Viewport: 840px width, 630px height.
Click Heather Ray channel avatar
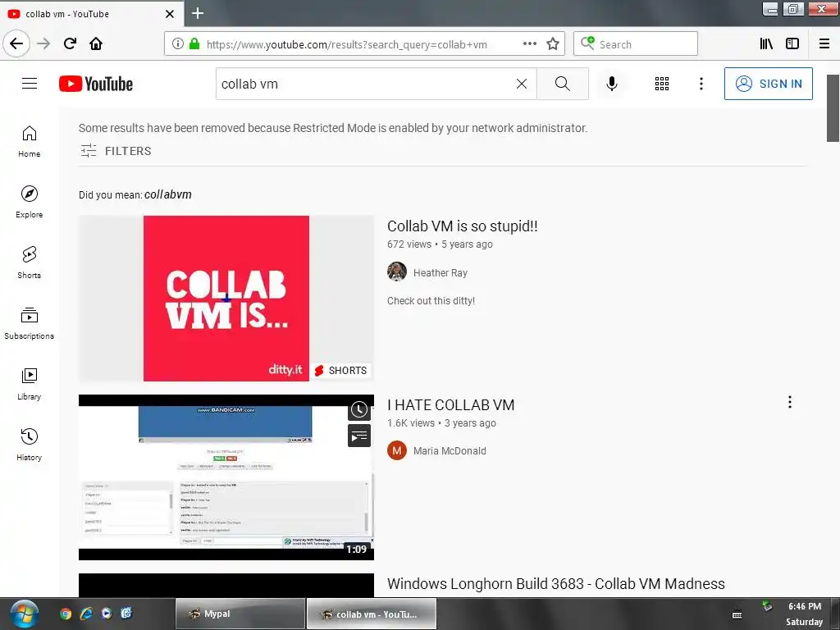pos(397,272)
